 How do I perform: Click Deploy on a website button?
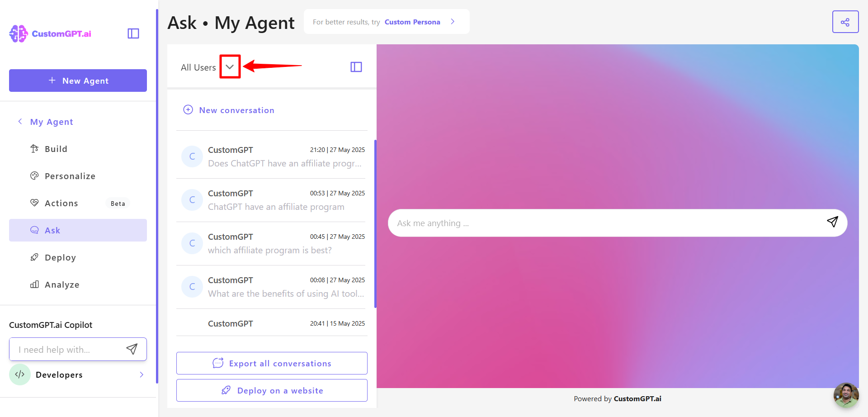[x=272, y=390]
